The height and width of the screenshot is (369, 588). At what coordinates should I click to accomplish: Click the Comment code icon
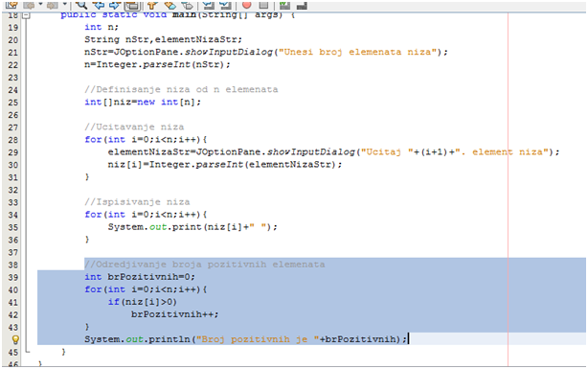click(x=285, y=5)
